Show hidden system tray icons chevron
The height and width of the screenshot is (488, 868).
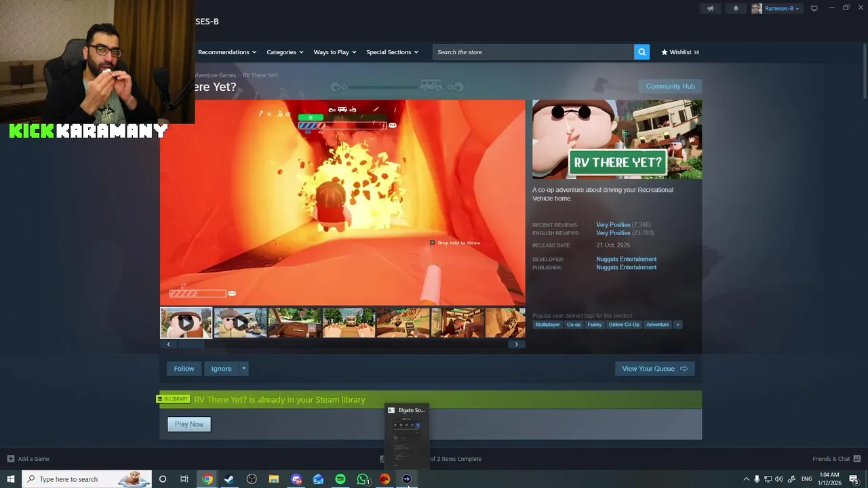tap(746, 479)
